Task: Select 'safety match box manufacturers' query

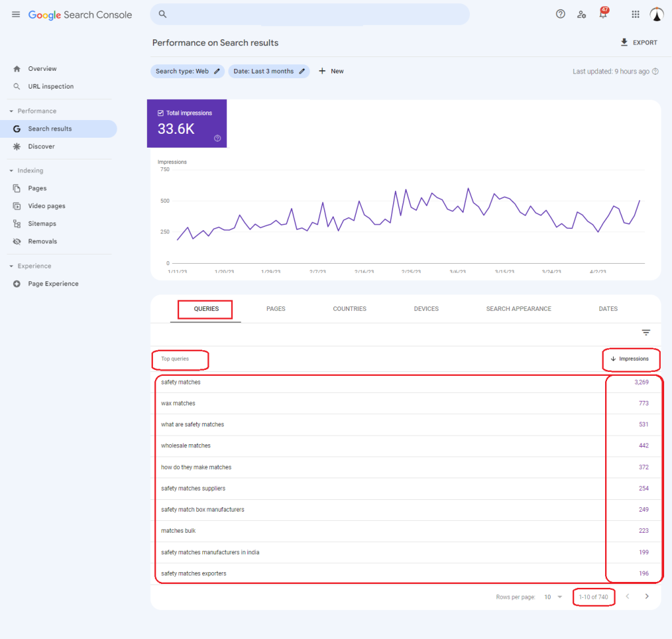Action: click(x=406, y=510)
